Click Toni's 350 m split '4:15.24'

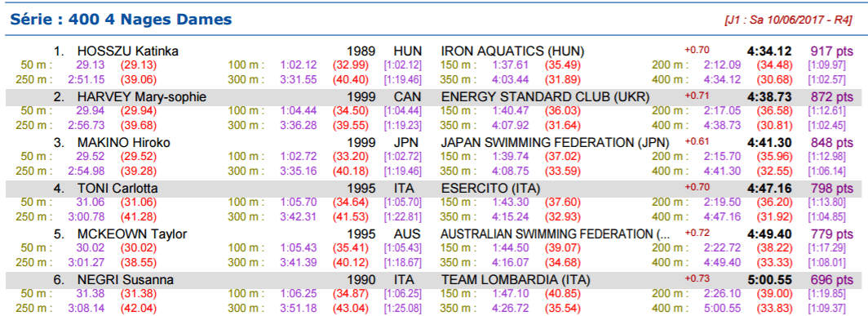pyautogui.click(x=511, y=216)
